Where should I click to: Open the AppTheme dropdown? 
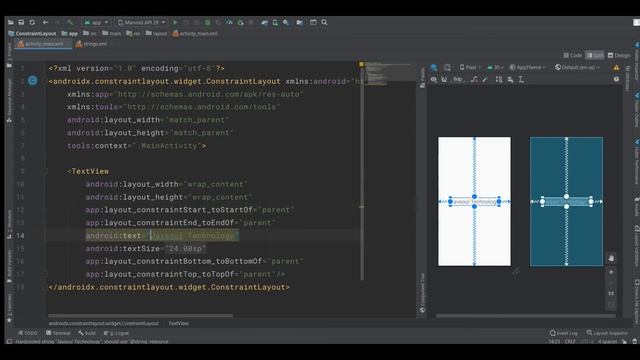click(527, 67)
